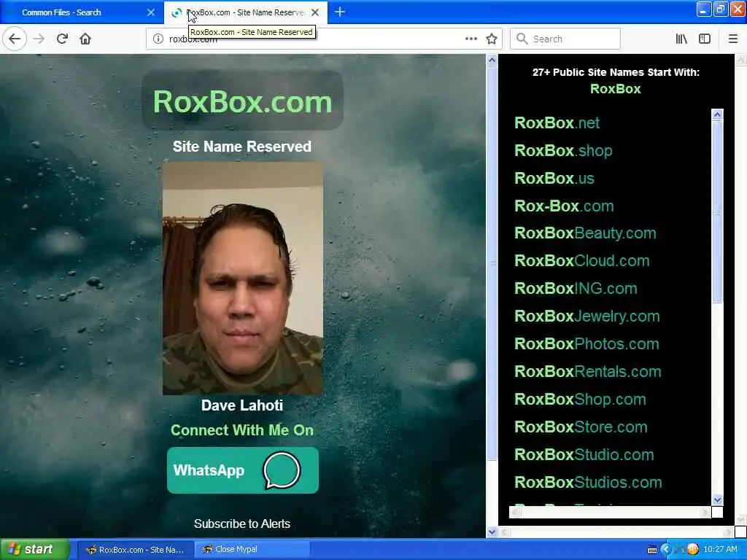The image size is (747, 560).
Task: Open the hamburger application menu
Action: point(733,39)
